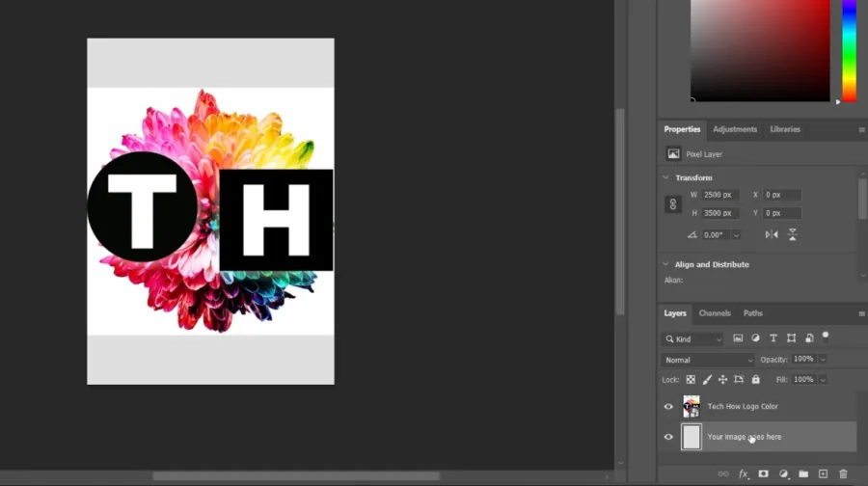Click the flip horizontal icon

click(772, 234)
